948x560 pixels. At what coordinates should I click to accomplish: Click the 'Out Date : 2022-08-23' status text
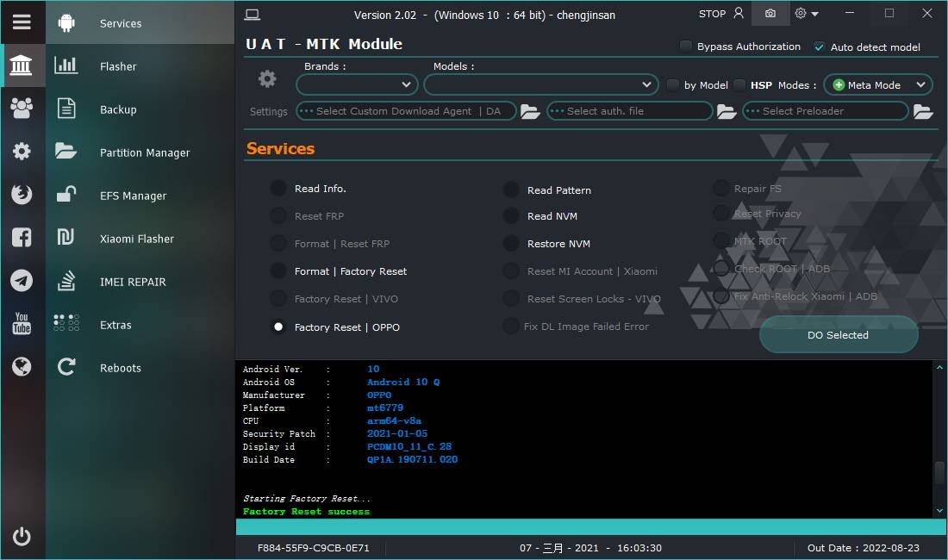864,548
